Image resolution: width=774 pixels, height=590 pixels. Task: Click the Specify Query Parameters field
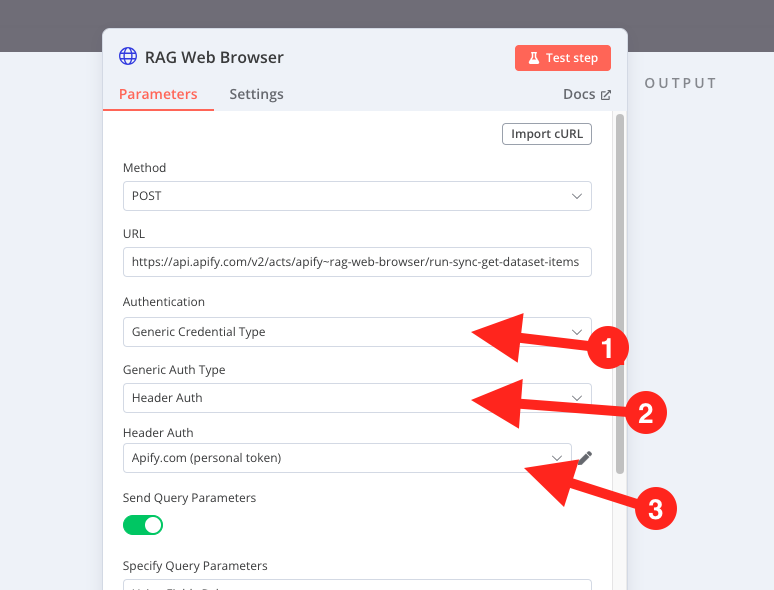pyautogui.click(x=356, y=585)
